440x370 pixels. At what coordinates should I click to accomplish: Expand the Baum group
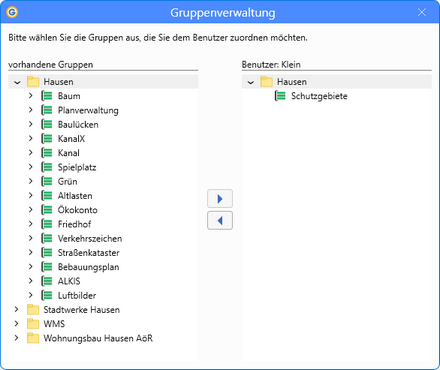pyautogui.click(x=31, y=96)
